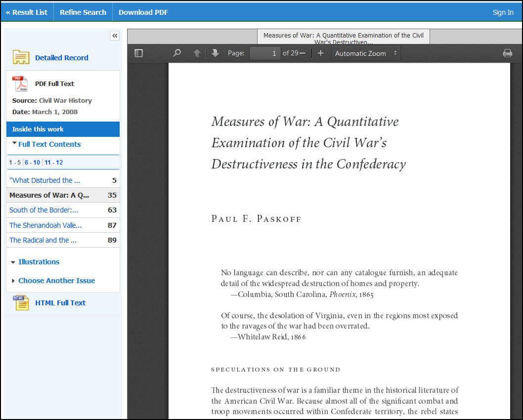
Task: Sign In to the account
Action: point(503,12)
